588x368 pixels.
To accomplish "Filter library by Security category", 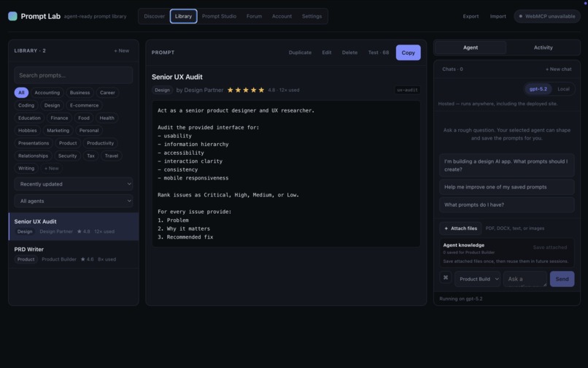I will pyautogui.click(x=68, y=156).
